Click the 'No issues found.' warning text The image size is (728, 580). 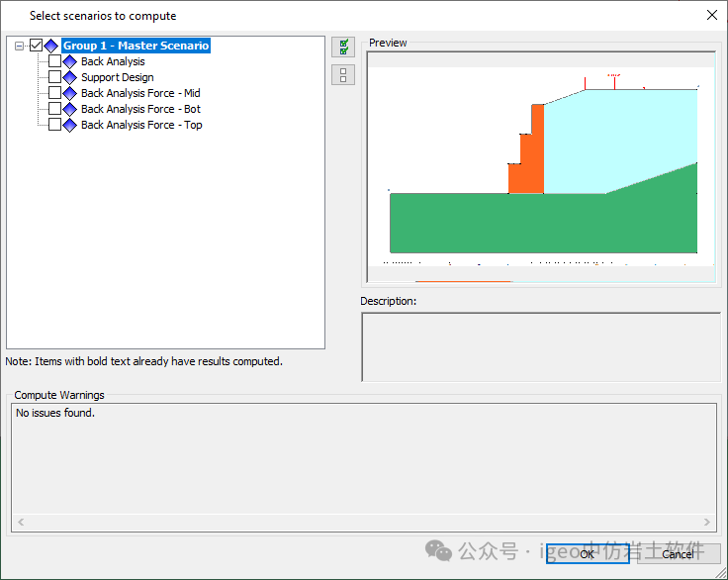coord(55,413)
